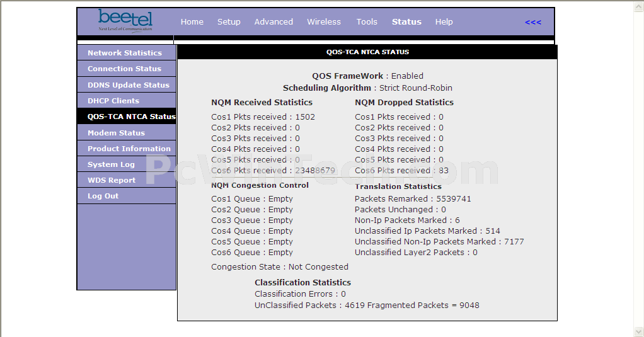
Task: Select Non-Ip Packets Marked 6 text
Action: (x=407, y=220)
